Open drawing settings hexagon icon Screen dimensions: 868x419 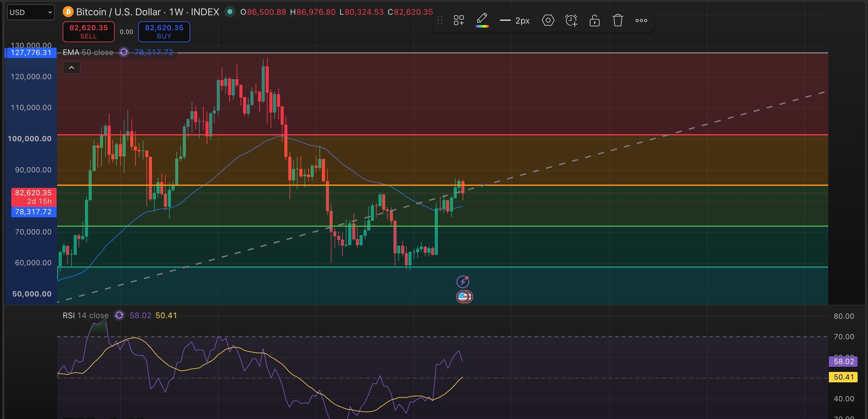[548, 20]
